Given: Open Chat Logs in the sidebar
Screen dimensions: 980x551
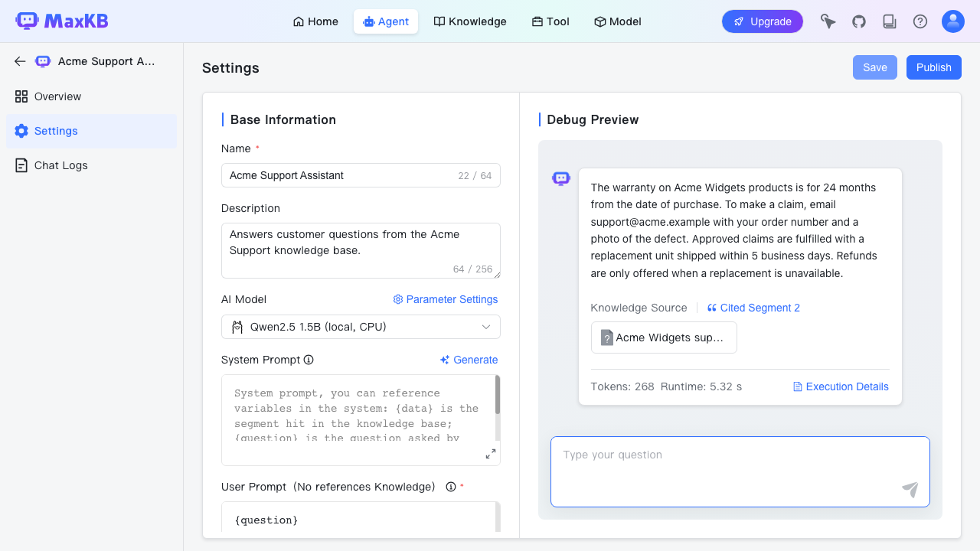Looking at the screenshot, I should (x=91, y=165).
